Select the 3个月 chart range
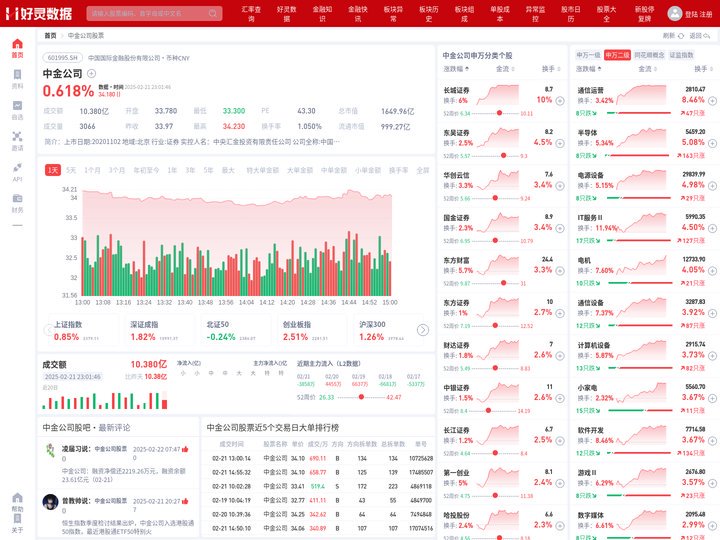 point(117,170)
